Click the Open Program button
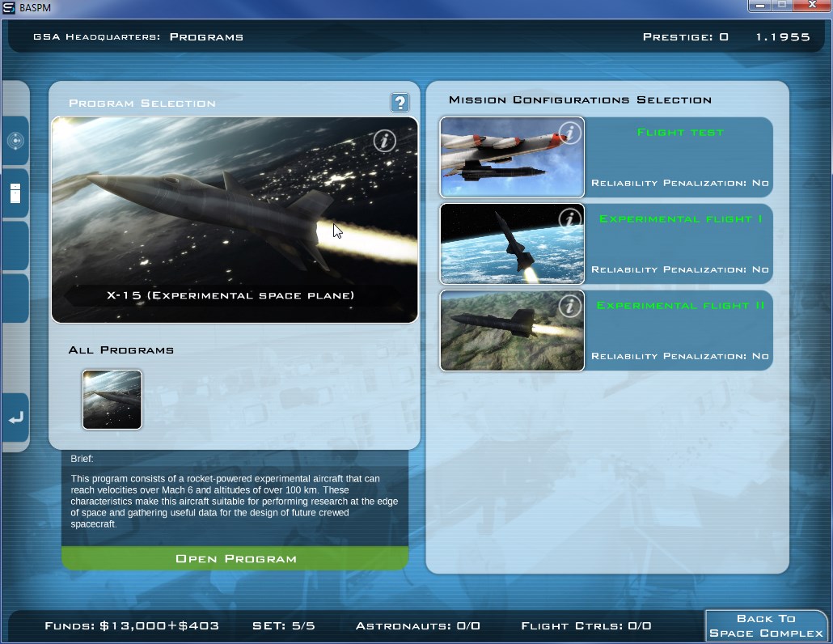 point(235,558)
